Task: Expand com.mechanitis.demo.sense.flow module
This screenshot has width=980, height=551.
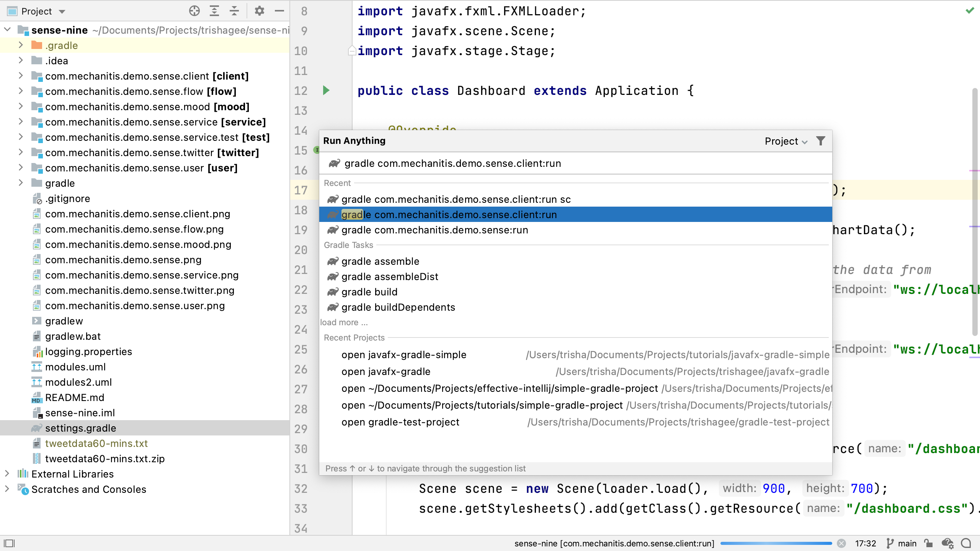Action: point(21,91)
